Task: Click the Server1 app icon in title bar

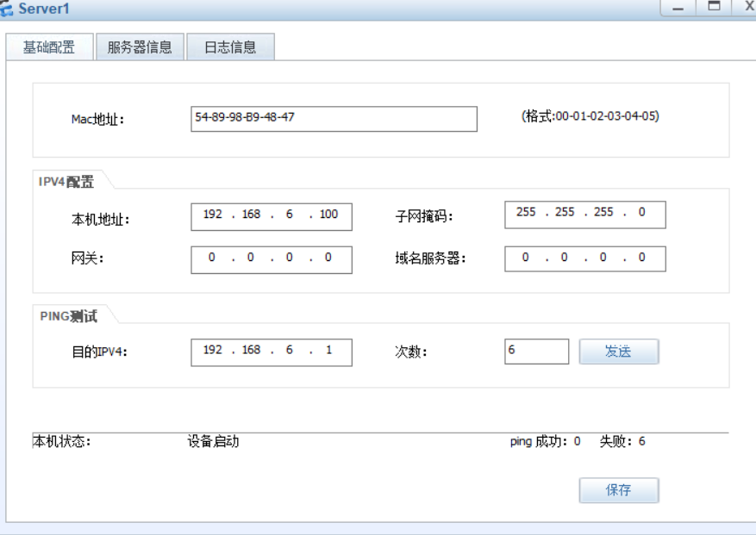Action: (6, 9)
